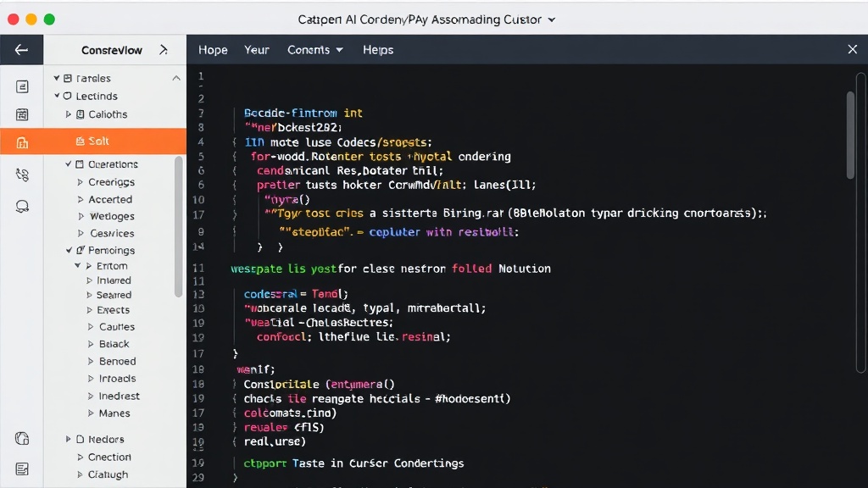The width and height of the screenshot is (868, 488).
Task: Open the Yeur menu
Action: [x=257, y=50]
